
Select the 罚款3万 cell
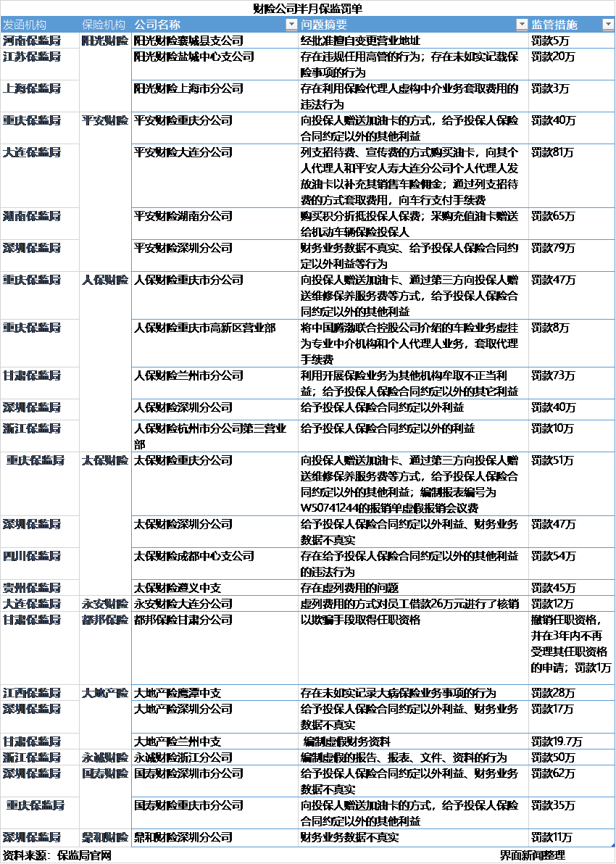coord(571,96)
